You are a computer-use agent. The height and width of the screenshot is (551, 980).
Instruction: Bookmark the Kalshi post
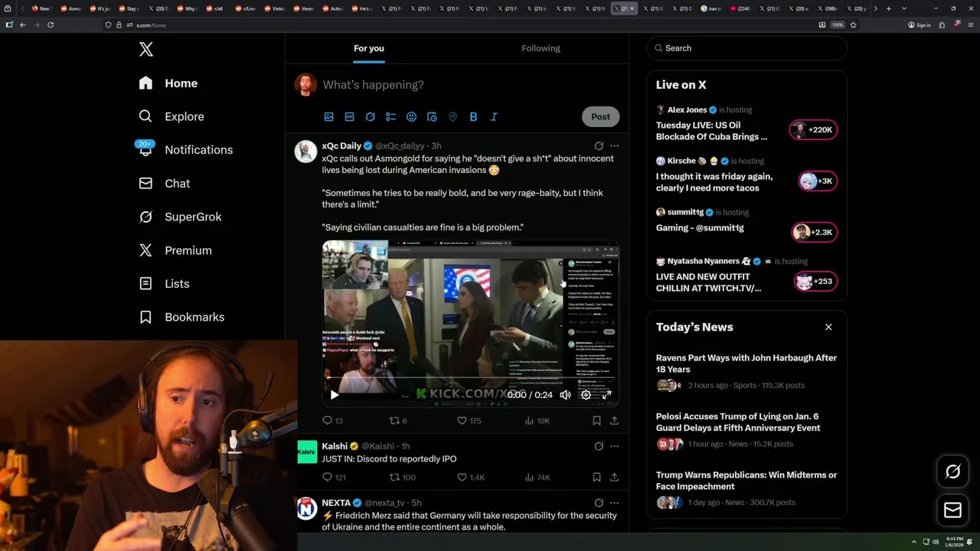596,478
